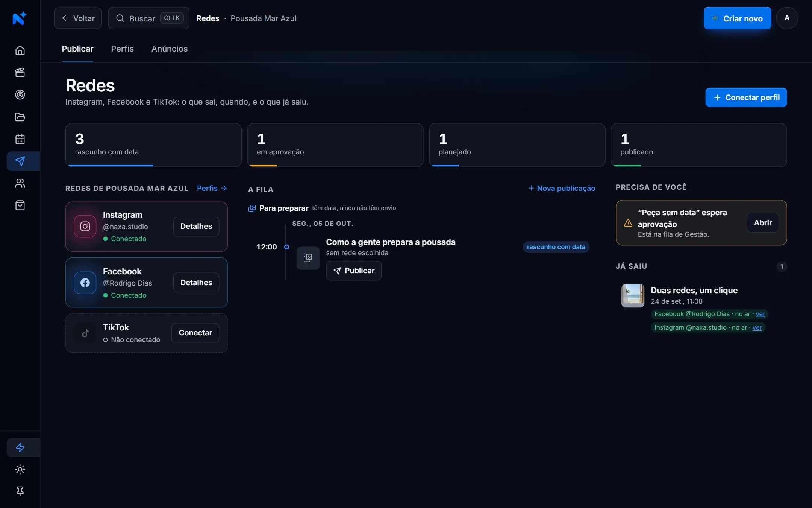Click Publicar under Como a gente prepara
The height and width of the screenshot is (508, 812).
354,271
